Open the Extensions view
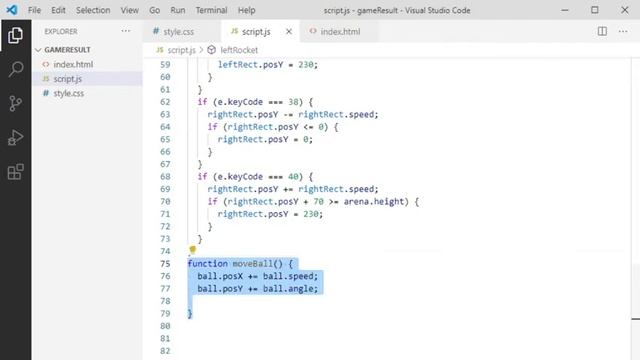Screen dimensions: 640x360 [15, 172]
